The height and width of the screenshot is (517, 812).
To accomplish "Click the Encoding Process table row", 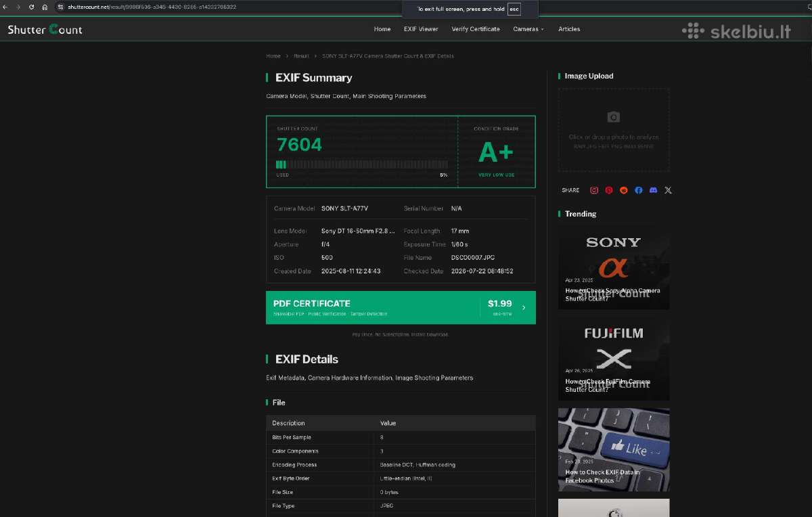I will [x=401, y=465].
